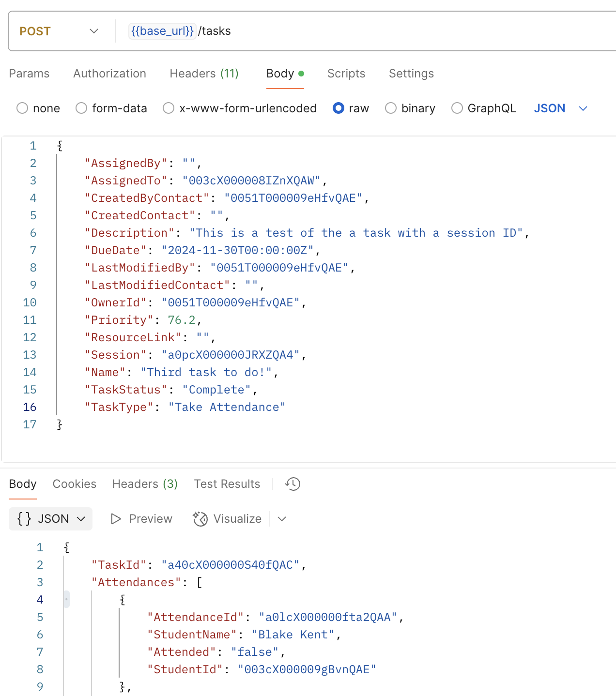This screenshot has width=616, height=696.
Task: Open the Params tab
Action: [x=29, y=74]
